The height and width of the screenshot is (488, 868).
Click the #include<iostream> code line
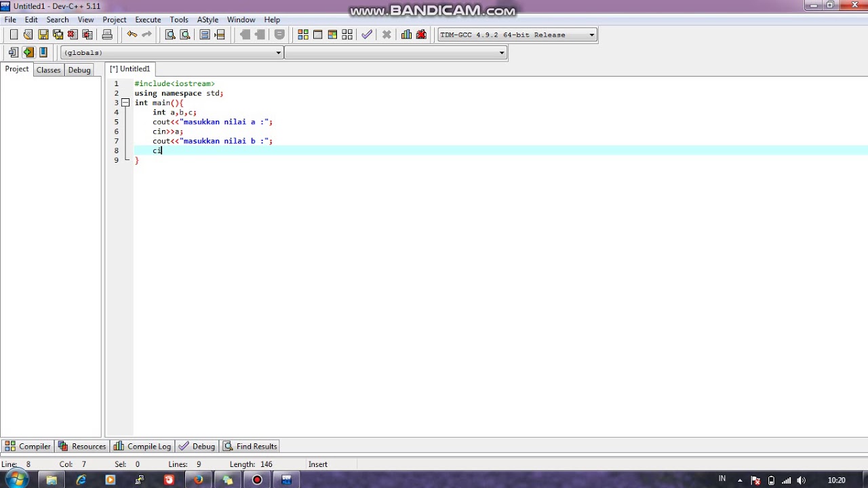click(174, 83)
